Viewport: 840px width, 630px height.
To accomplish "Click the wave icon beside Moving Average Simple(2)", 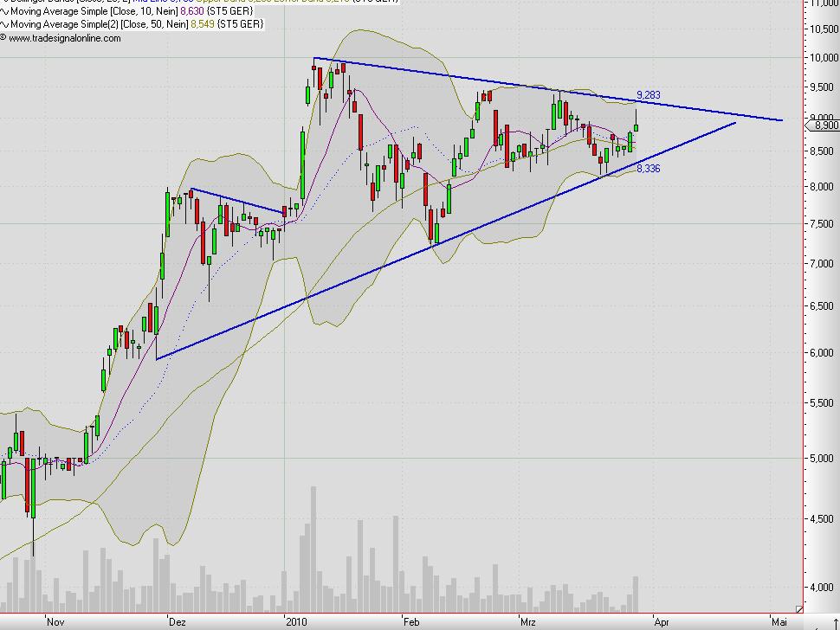I will point(4,24).
